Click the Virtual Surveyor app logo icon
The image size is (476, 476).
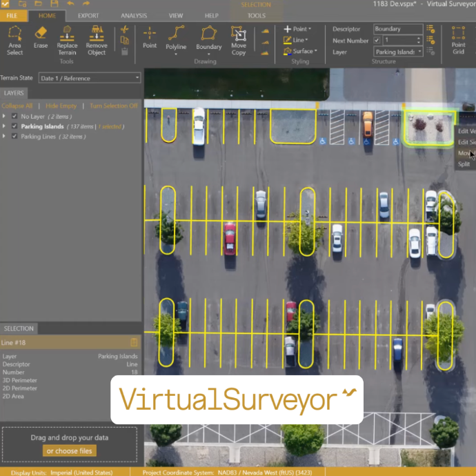6,4
